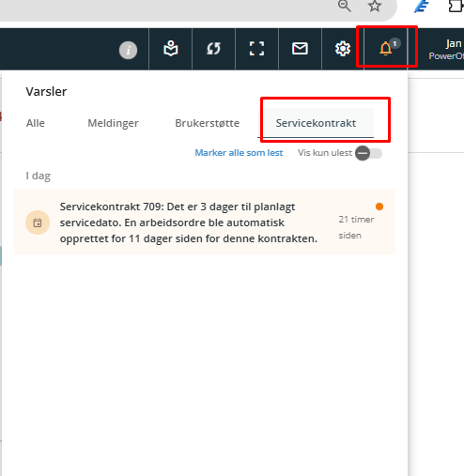The height and width of the screenshot is (476, 464).
Task: Open Servicekontrakt 709 notification
Action: click(205, 222)
